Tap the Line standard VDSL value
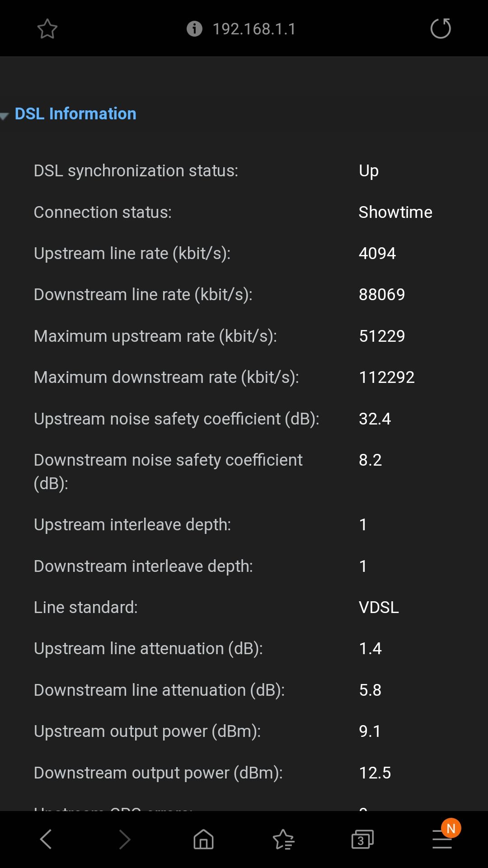 [x=379, y=607]
